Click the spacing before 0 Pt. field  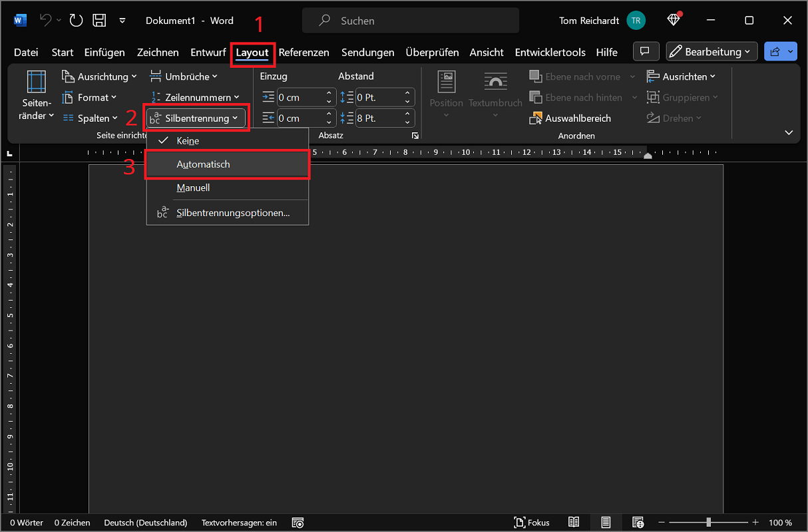[379, 97]
